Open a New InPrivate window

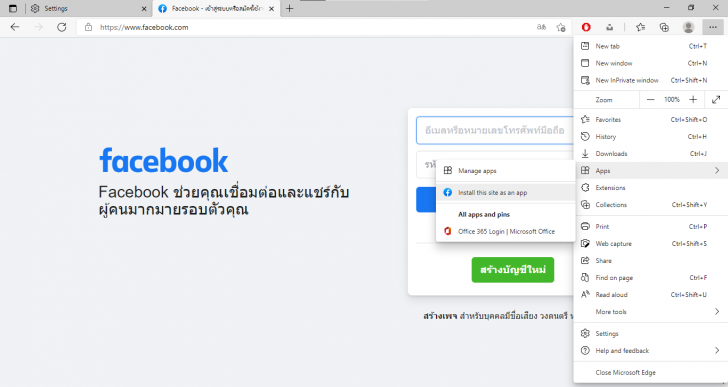click(x=650, y=80)
